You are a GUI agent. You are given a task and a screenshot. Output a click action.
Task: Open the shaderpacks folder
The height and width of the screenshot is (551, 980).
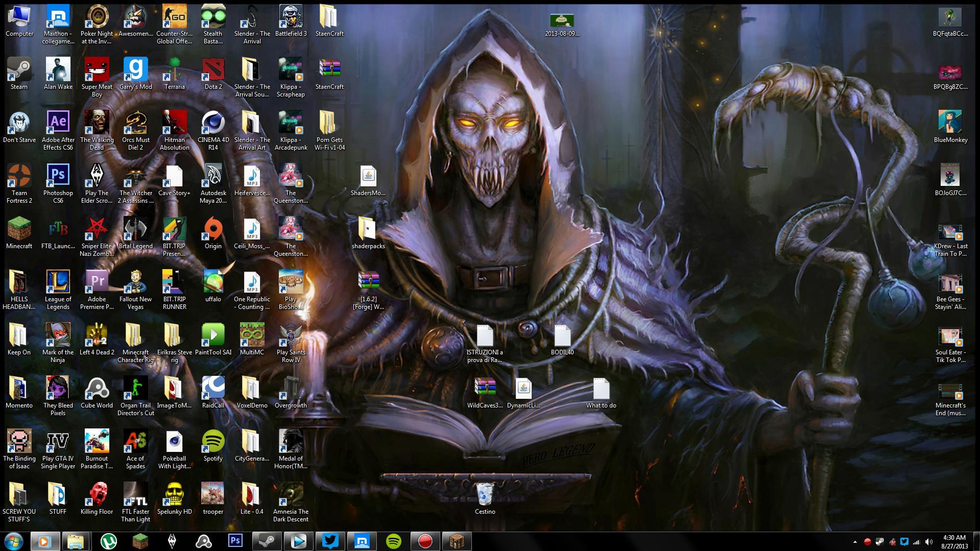tap(368, 233)
